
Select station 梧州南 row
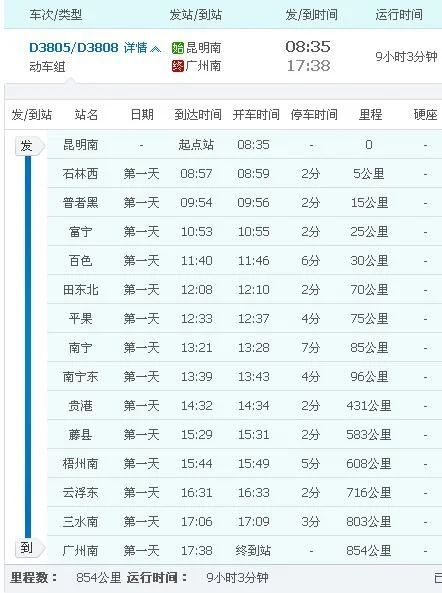click(244, 464)
